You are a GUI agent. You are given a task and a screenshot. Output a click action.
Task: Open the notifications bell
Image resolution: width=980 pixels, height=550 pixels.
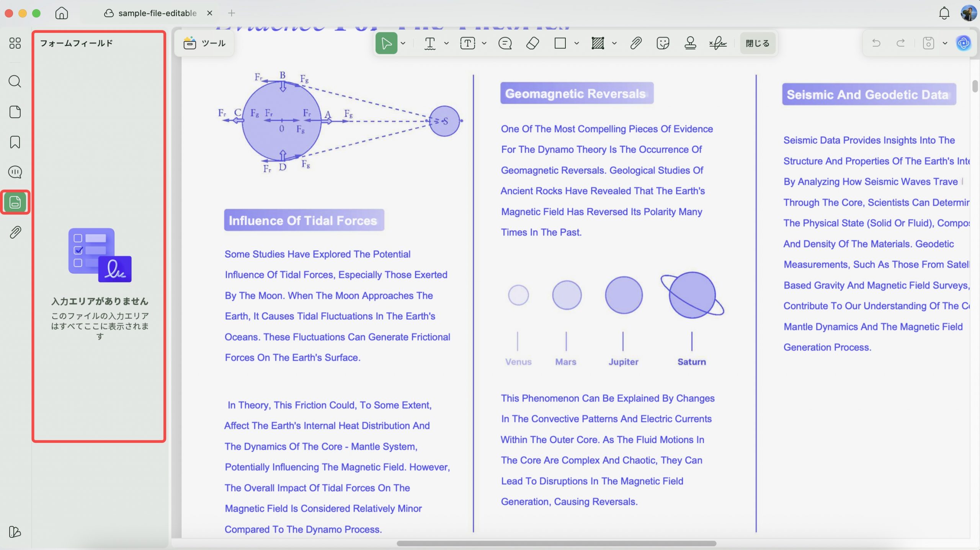(x=944, y=13)
